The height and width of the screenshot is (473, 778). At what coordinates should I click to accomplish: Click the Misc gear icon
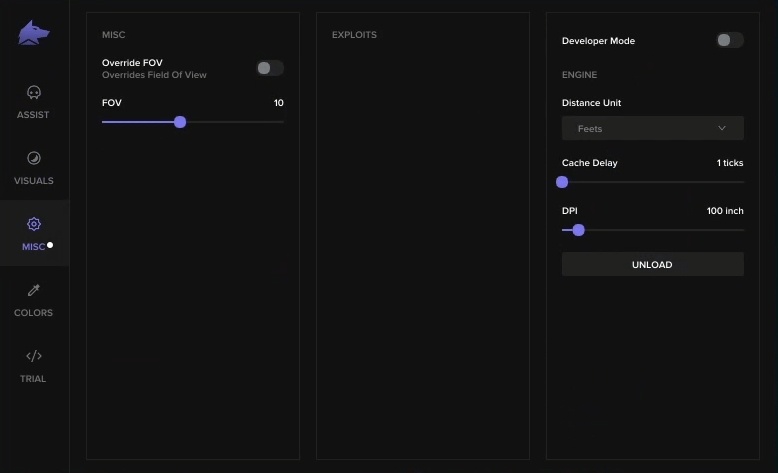(x=33, y=224)
